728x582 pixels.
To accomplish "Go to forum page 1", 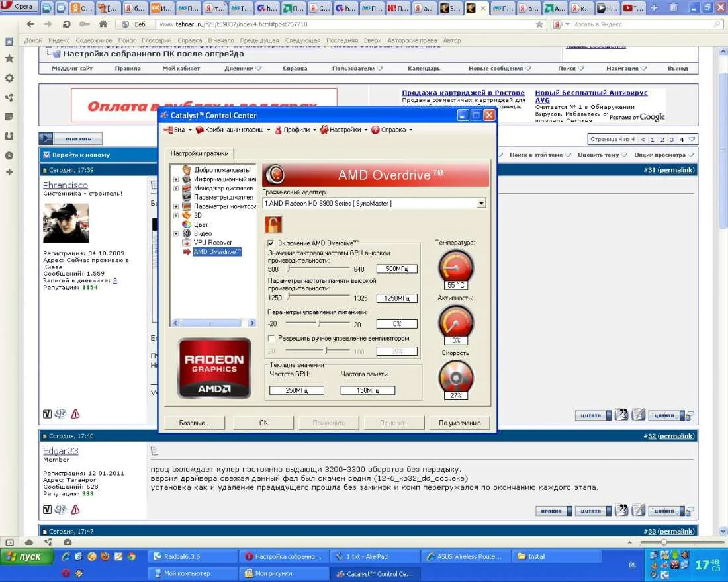I will click(653, 140).
